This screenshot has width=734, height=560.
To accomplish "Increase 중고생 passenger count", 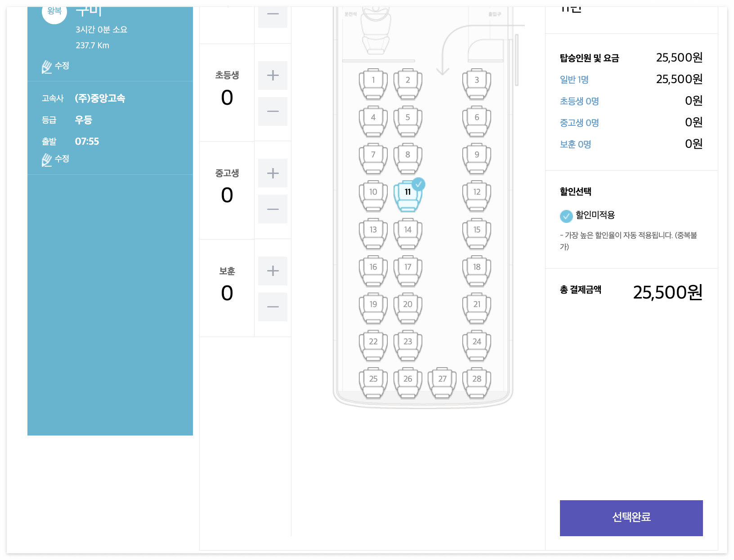I will point(273,173).
